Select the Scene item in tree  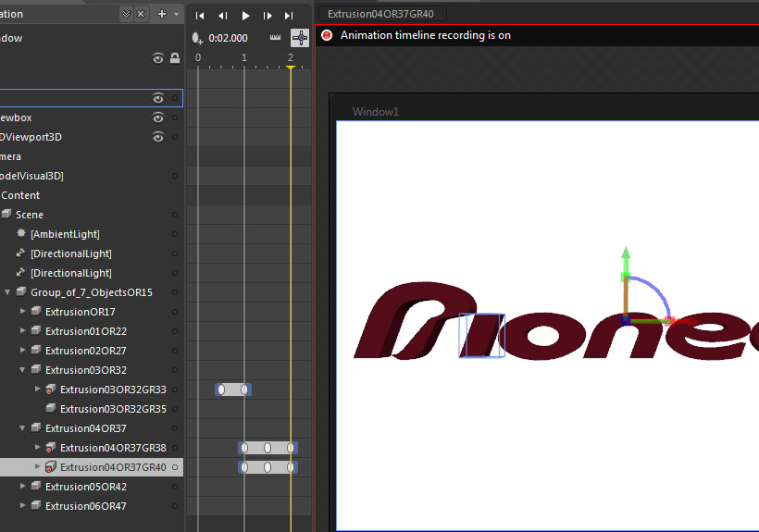point(30,215)
